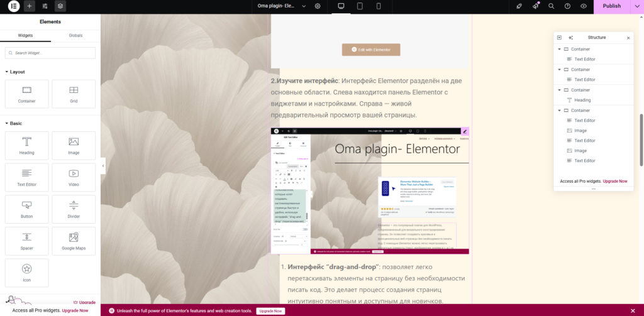Close the Structure panel

(628, 38)
